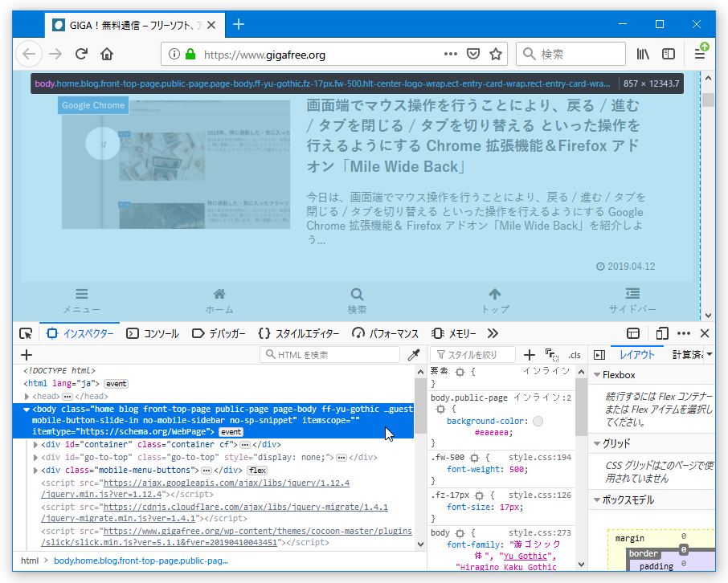The width and height of the screenshot is (728, 583).
Task: Click the トップ up-arrow icon on the page
Action: coord(495,301)
